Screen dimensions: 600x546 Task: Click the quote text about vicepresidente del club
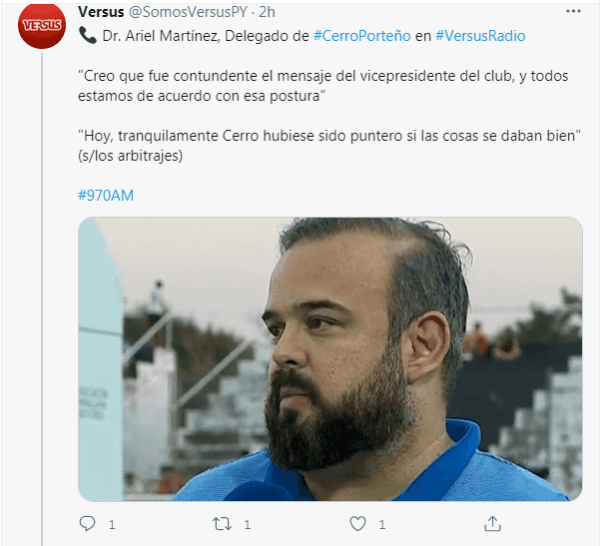coord(323,86)
